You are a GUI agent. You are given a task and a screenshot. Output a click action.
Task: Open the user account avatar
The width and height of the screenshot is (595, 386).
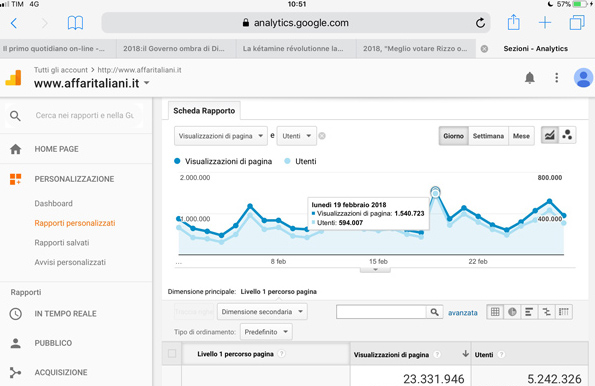click(x=583, y=77)
